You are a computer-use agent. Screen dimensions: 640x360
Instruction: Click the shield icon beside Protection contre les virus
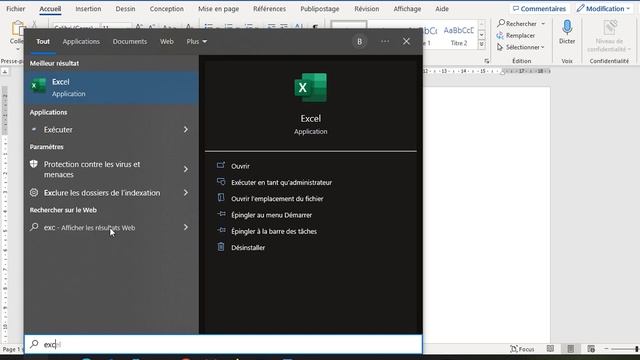[34, 164]
